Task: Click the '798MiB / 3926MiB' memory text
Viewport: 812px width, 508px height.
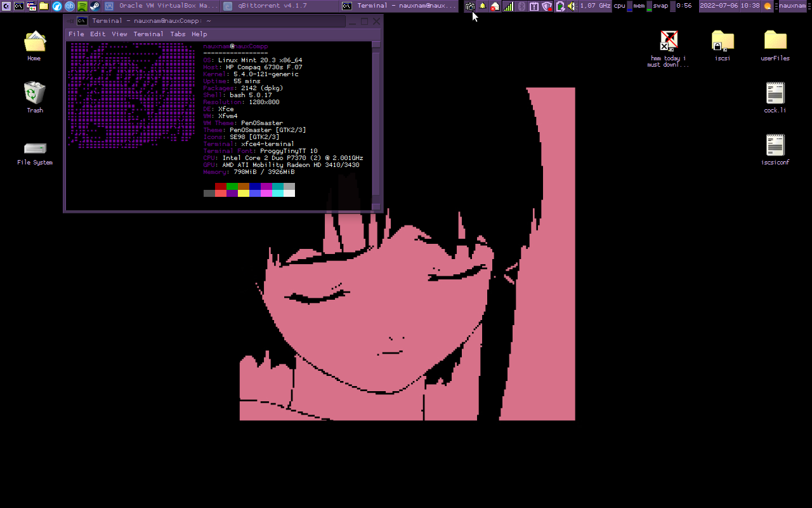Action: point(264,172)
